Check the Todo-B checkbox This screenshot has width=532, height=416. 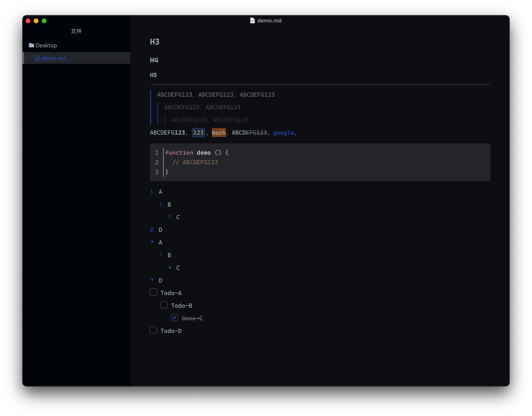pos(164,305)
